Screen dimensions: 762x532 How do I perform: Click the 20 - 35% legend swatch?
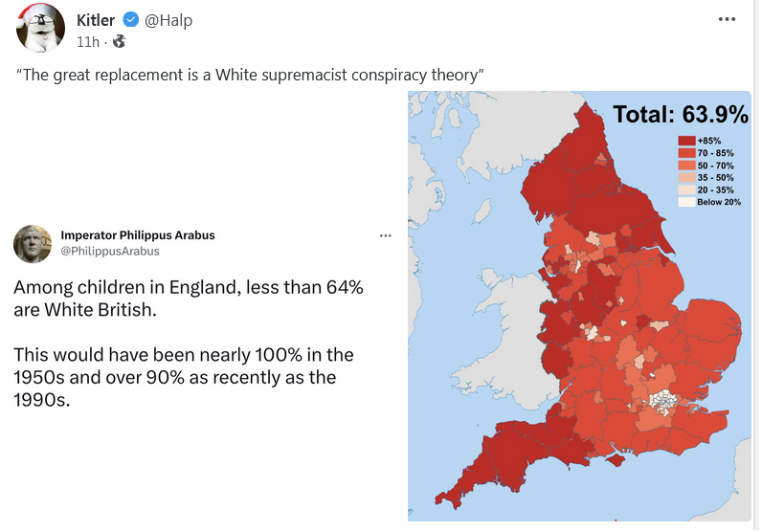point(686,190)
